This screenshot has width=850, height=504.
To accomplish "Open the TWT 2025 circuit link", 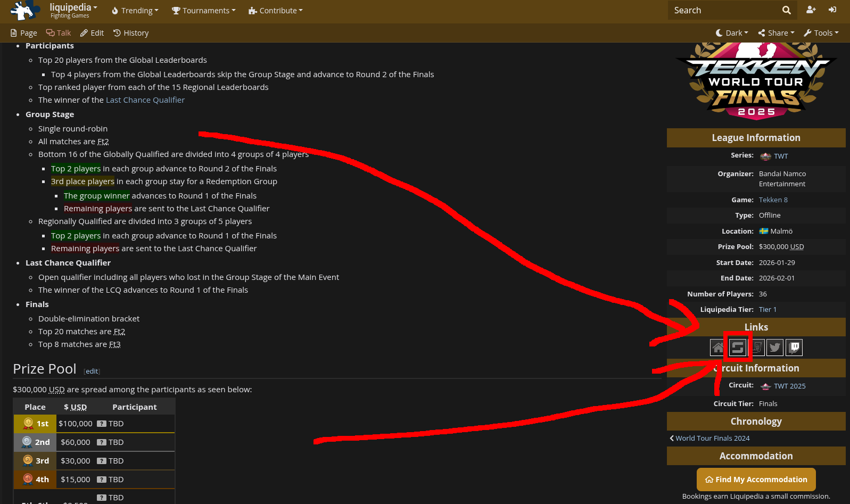I will click(790, 386).
